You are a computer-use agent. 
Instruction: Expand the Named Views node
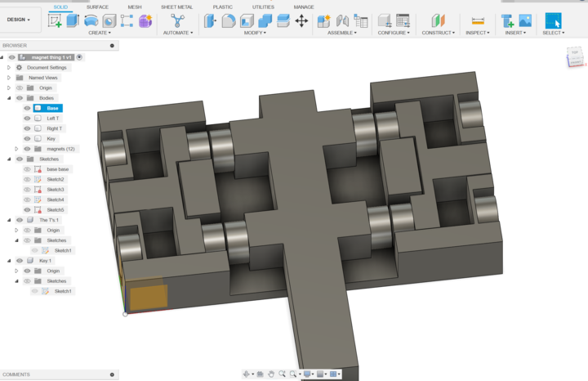pos(9,78)
